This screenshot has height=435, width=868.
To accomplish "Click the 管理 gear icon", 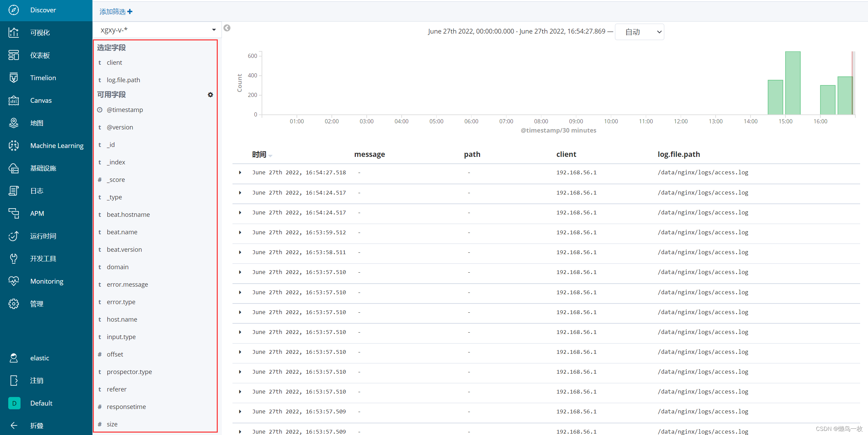I will pos(14,304).
